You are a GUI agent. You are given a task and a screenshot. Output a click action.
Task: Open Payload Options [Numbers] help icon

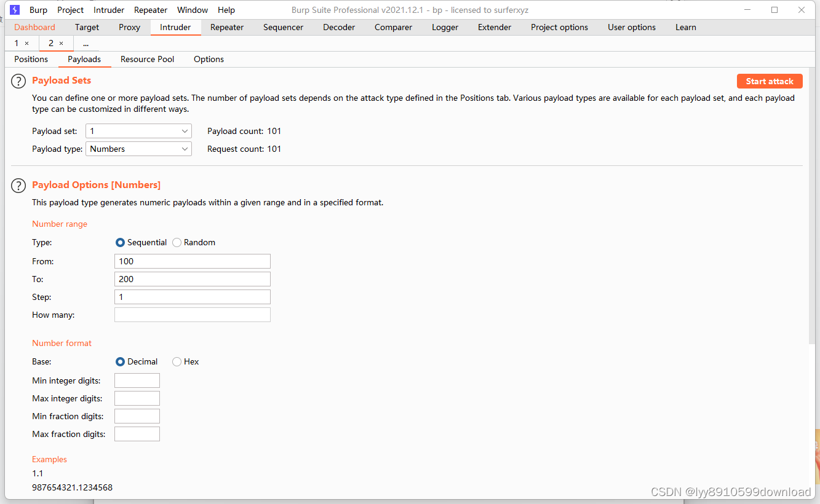point(19,185)
